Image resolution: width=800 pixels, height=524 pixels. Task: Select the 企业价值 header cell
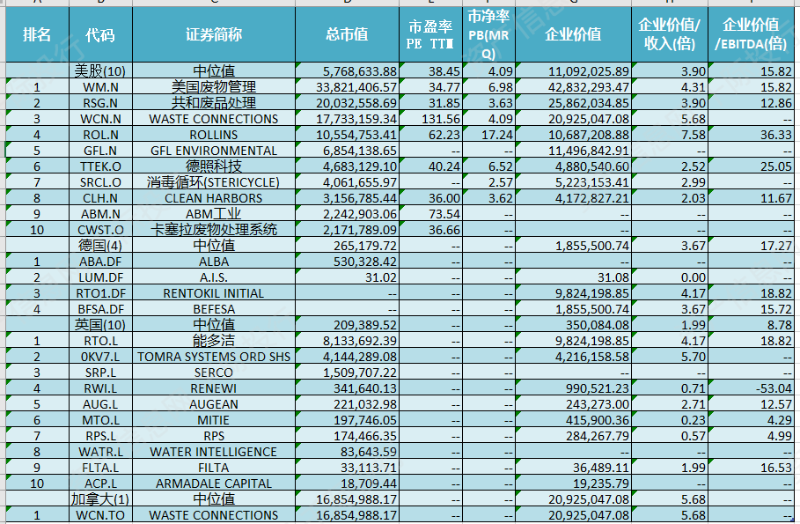573,35
